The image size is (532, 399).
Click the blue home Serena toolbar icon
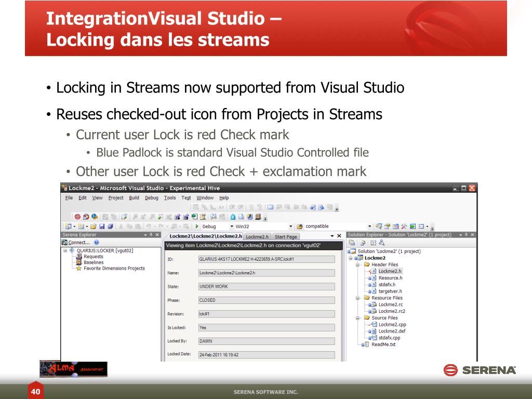pos(233,217)
